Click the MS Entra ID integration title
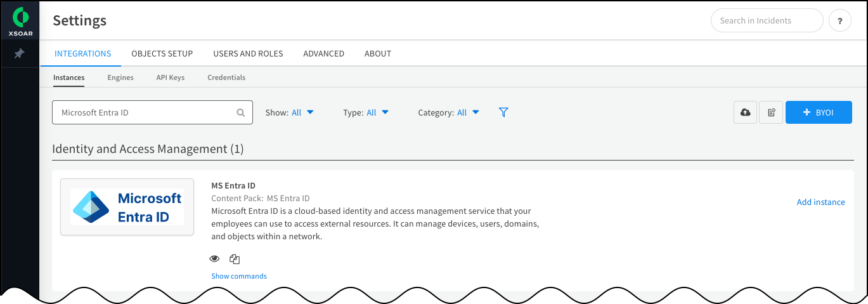Viewport: 868px width, 304px height. tap(233, 185)
